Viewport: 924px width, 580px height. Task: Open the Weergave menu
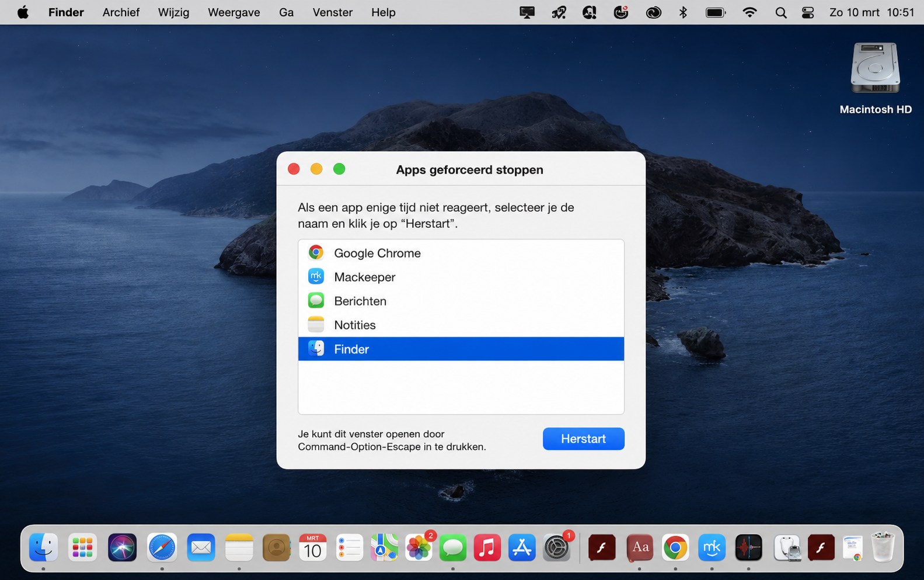233,12
